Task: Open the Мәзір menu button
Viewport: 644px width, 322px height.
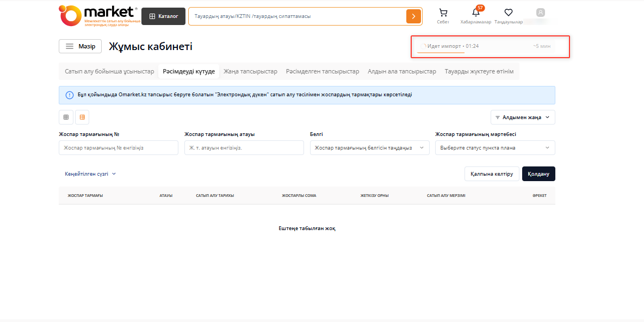Action: (x=80, y=46)
